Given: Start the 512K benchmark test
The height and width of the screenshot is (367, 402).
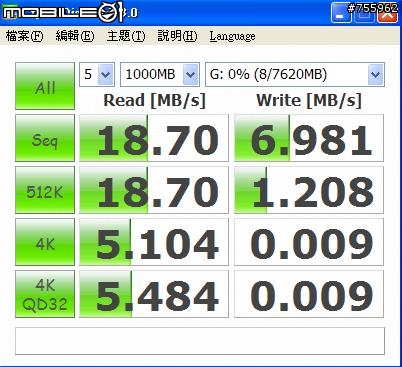Looking at the screenshot, I should (45, 190).
